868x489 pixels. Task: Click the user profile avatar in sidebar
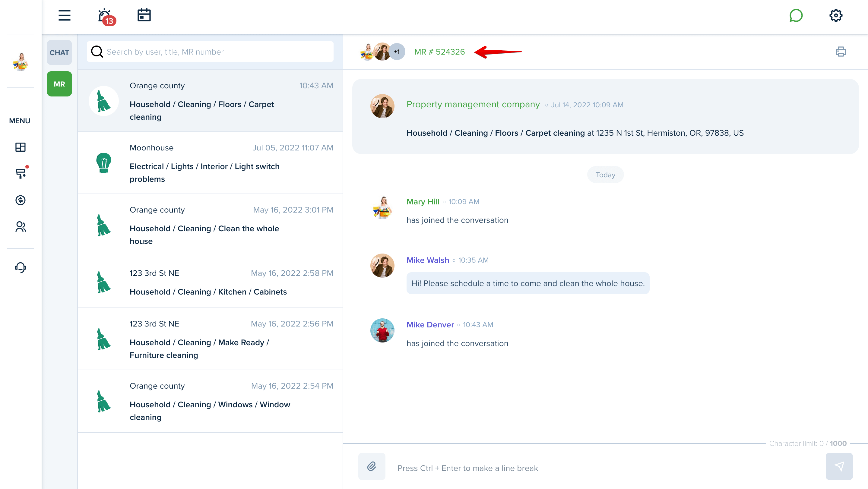(x=21, y=62)
